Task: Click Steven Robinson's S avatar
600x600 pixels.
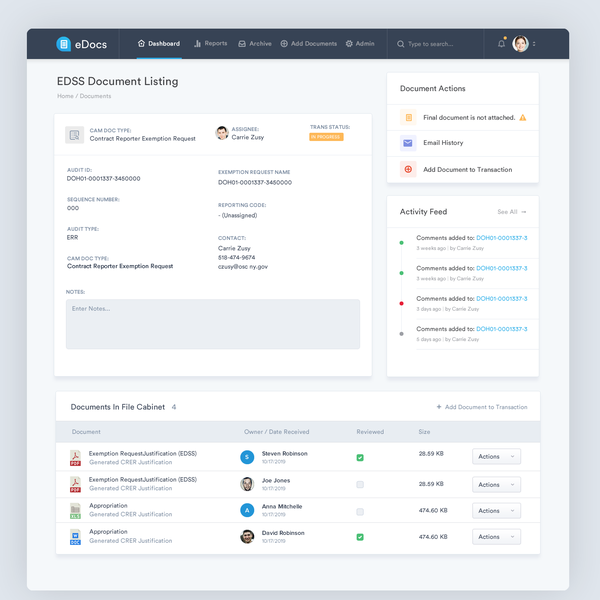Action: point(247,457)
